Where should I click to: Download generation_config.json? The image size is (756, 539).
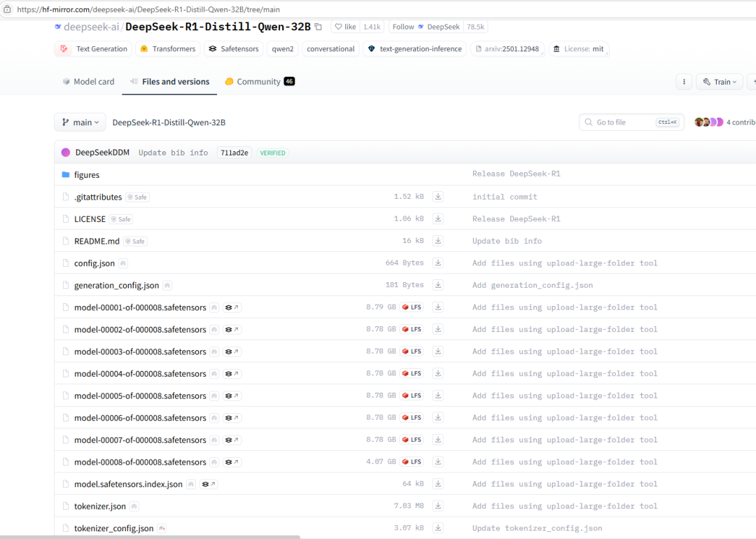pos(437,286)
